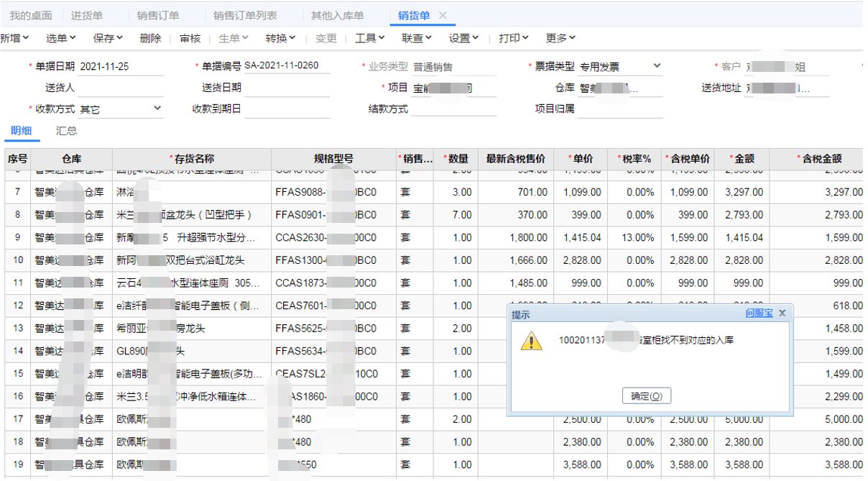
Task: Click the 最新含税售价 column header
Action: tap(516, 159)
